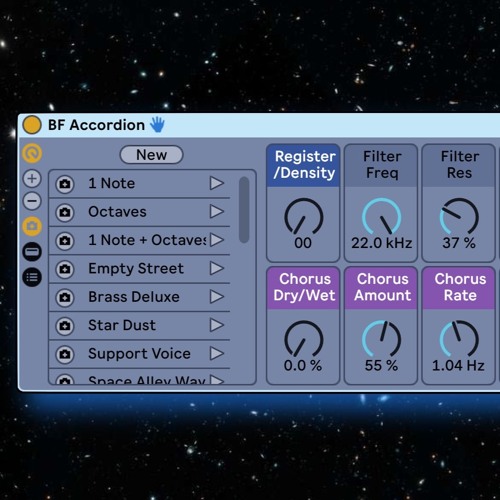The width and height of the screenshot is (500, 500).
Task: Click the blue hand icon by BF Accordion
Action: click(x=157, y=125)
